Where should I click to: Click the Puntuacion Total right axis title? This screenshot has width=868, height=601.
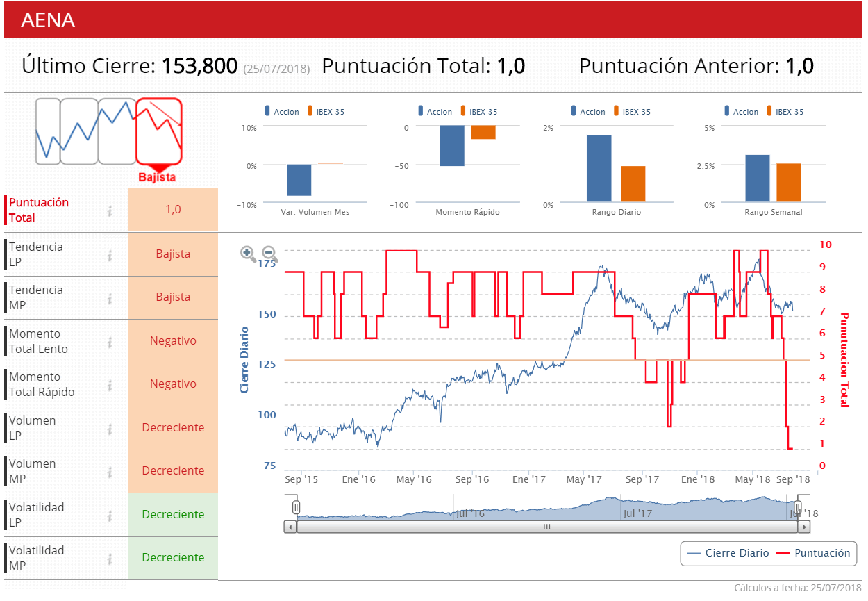point(844,360)
